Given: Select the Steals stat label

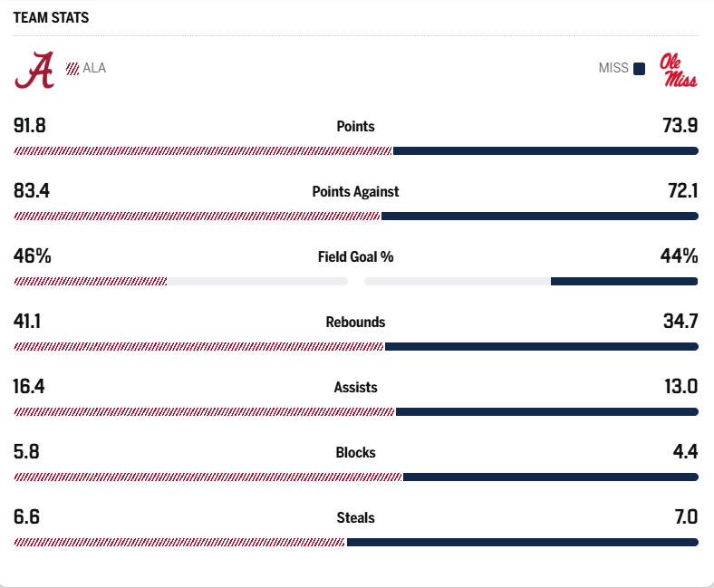Looking at the screenshot, I should tap(355, 518).
